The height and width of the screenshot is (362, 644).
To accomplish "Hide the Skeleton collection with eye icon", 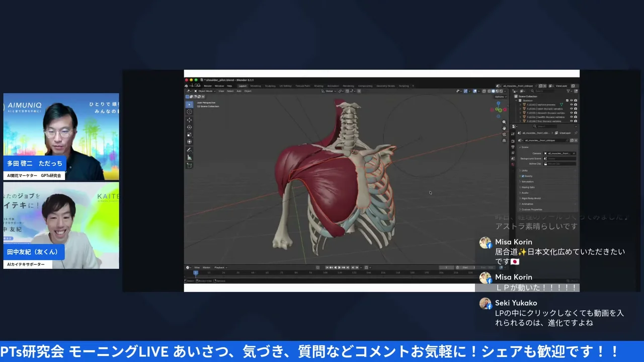I will (572, 101).
